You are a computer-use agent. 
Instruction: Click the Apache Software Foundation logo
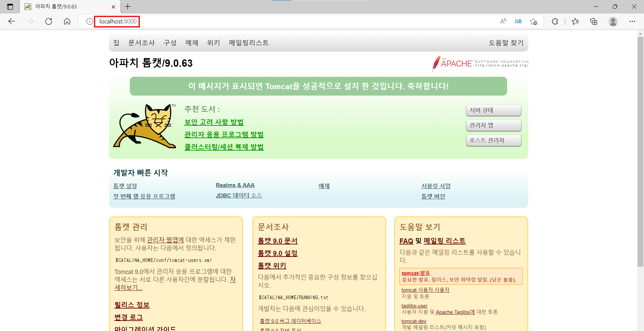[x=480, y=63]
